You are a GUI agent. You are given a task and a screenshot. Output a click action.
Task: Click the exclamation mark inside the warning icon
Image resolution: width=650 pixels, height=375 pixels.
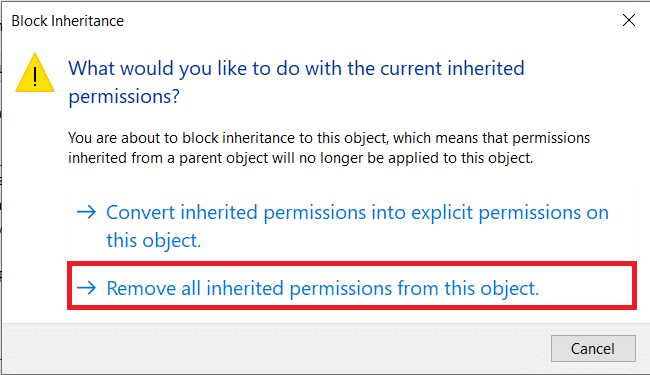pyautogui.click(x=35, y=77)
